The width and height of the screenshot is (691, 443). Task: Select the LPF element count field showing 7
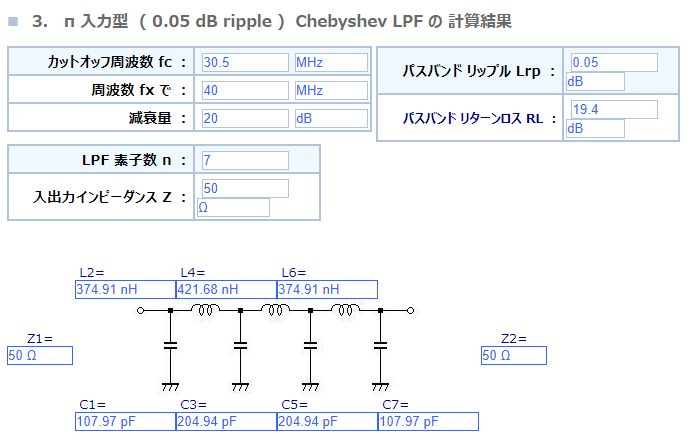(x=245, y=160)
